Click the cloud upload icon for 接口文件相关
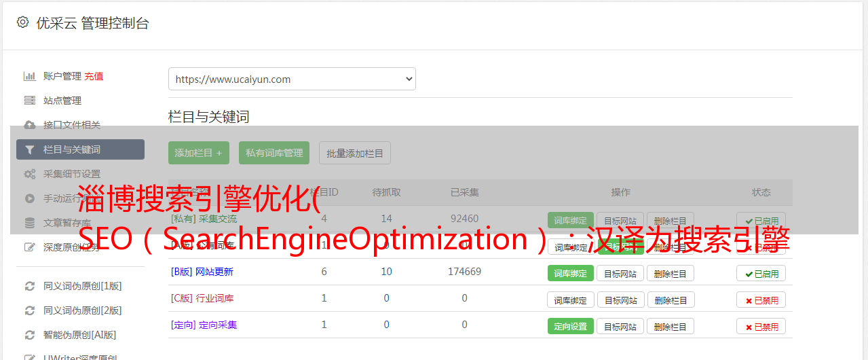This screenshot has width=868, height=360. click(29, 125)
